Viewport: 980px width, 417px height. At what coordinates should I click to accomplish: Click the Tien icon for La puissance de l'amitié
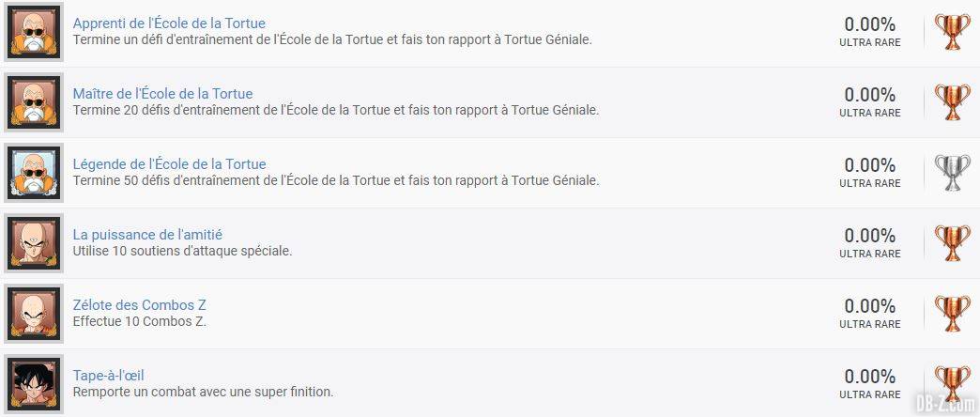point(34,243)
